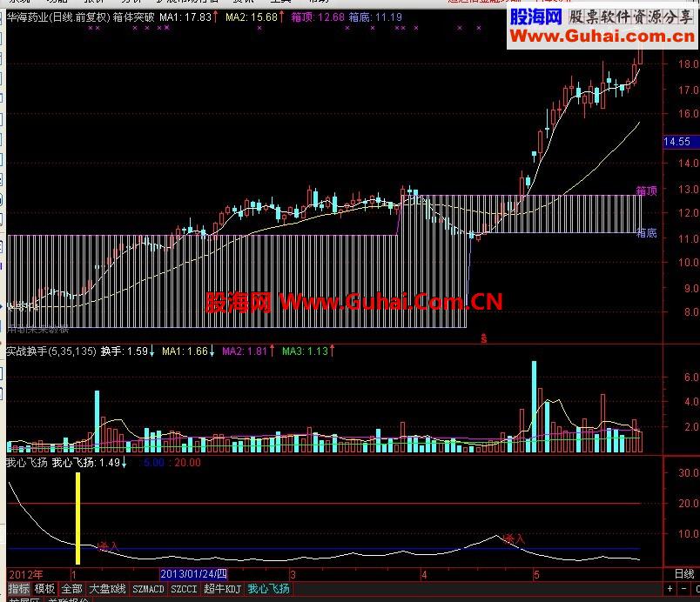Click the $ marker under the K-line chart
The height and width of the screenshot is (602, 700).
[x=483, y=339]
